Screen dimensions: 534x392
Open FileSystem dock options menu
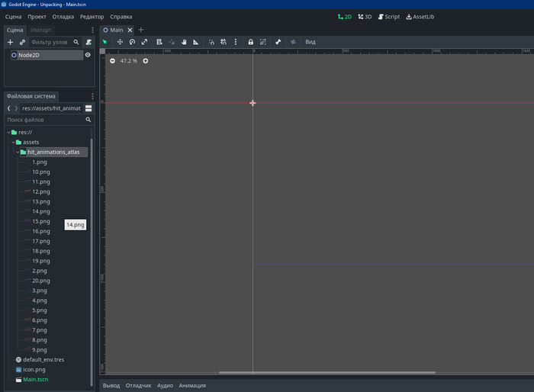(92, 96)
